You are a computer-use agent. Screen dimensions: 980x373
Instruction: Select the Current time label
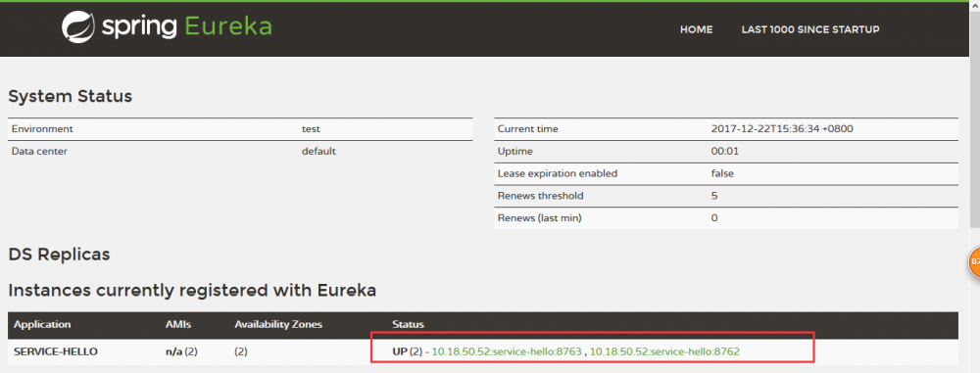(527, 128)
